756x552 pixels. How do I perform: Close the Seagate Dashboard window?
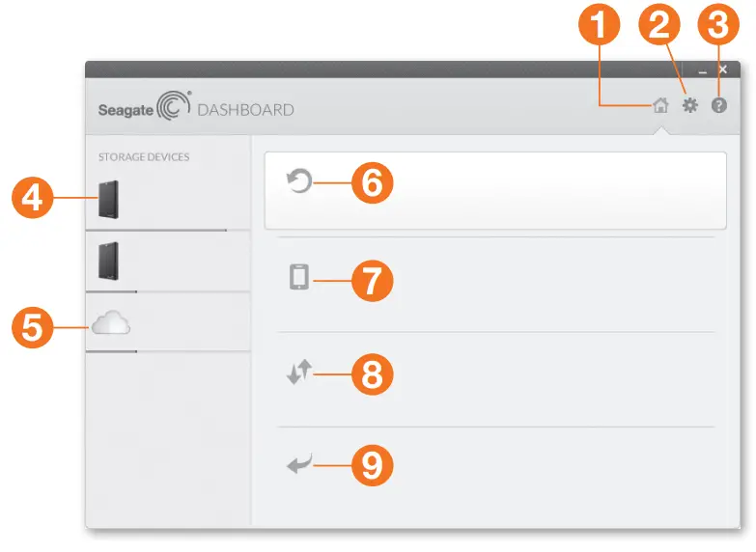click(x=723, y=69)
